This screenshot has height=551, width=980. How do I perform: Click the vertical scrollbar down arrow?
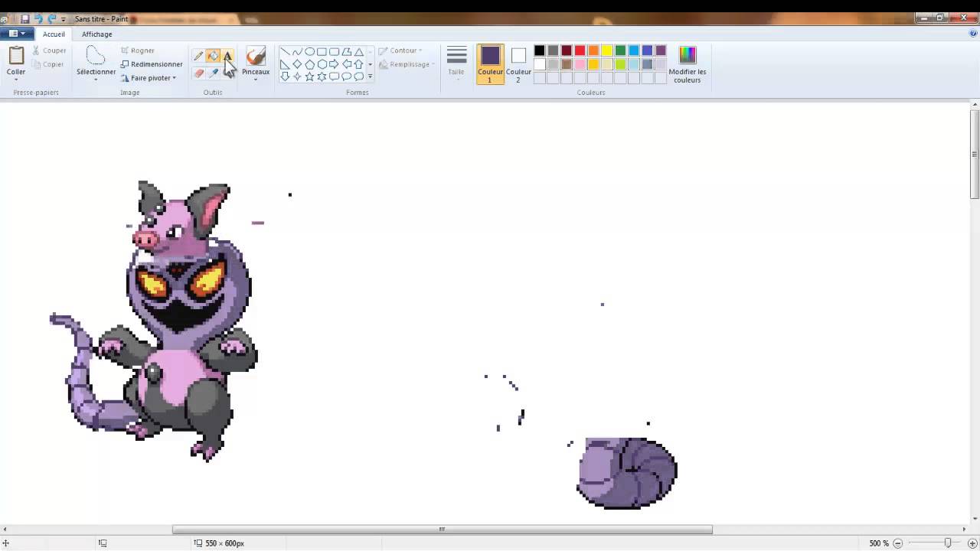tap(975, 518)
